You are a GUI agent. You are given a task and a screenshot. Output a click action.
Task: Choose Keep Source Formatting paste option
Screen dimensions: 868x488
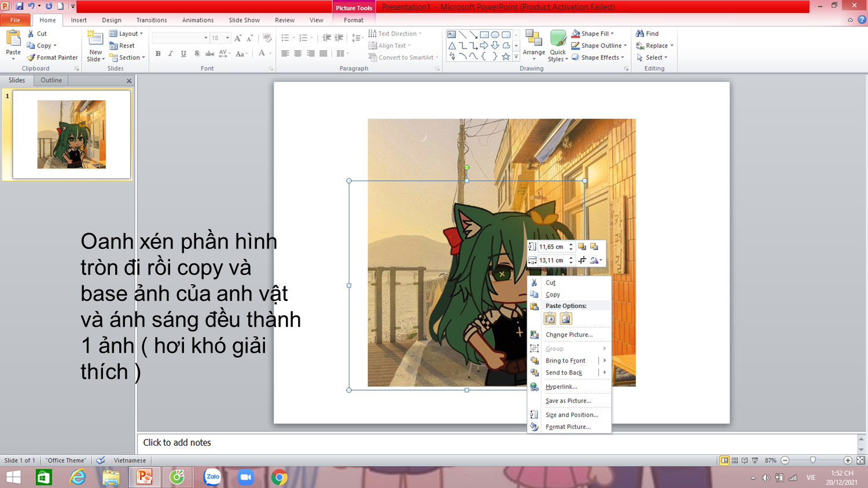[x=550, y=319]
